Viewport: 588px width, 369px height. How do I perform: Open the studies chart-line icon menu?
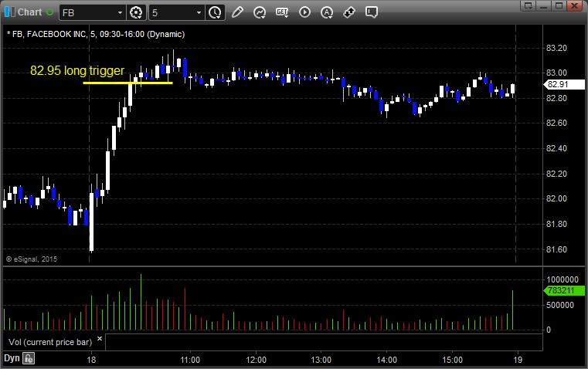click(x=260, y=12)
